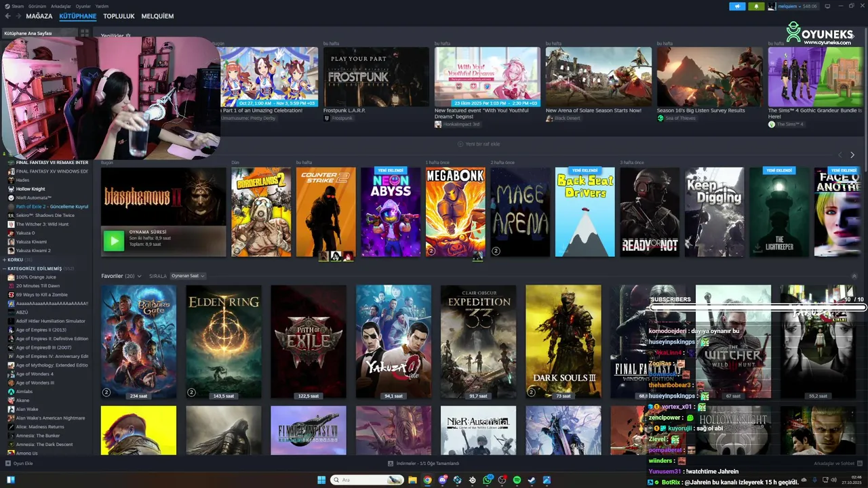Image resolution: width=868 pixels, height=488 pixels.
Task: Click the collections grid view icon
Action: point(85,33)
